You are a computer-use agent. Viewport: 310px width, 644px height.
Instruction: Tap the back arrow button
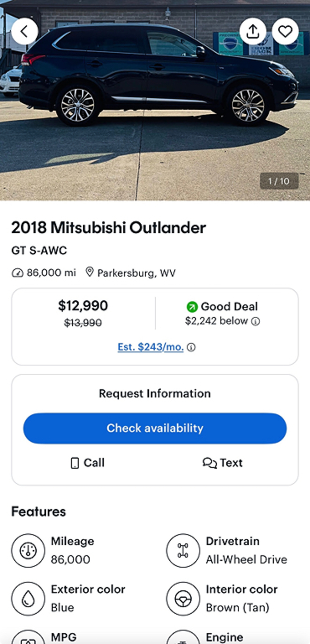tap(25, 31)
